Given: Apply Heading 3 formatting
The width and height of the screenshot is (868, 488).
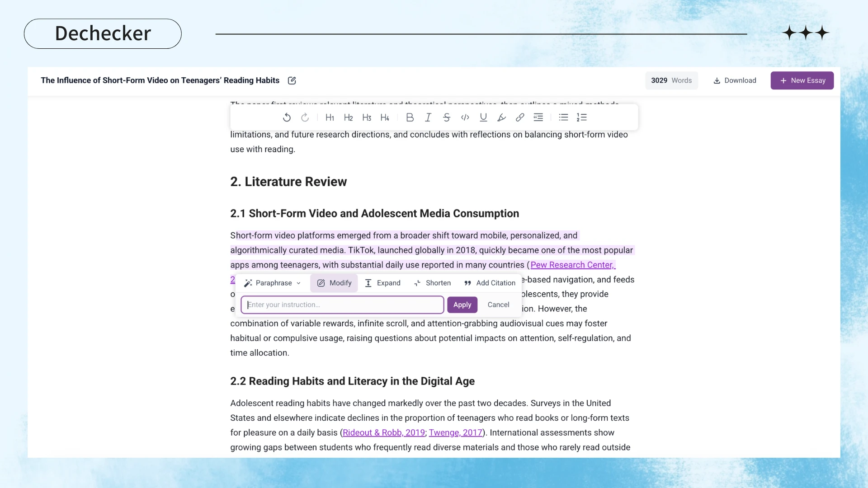Looking at the screenshot, I should coord(367,117).
